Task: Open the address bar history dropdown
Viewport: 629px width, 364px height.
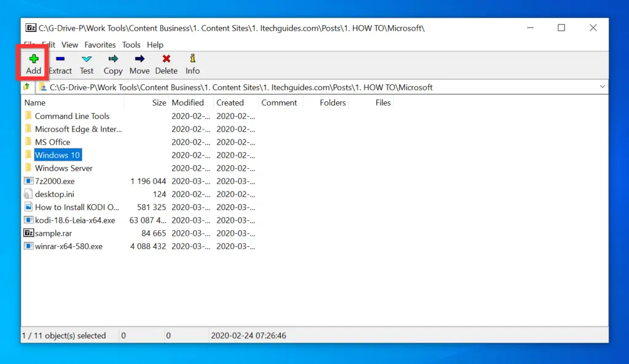Action: (601, 87)
